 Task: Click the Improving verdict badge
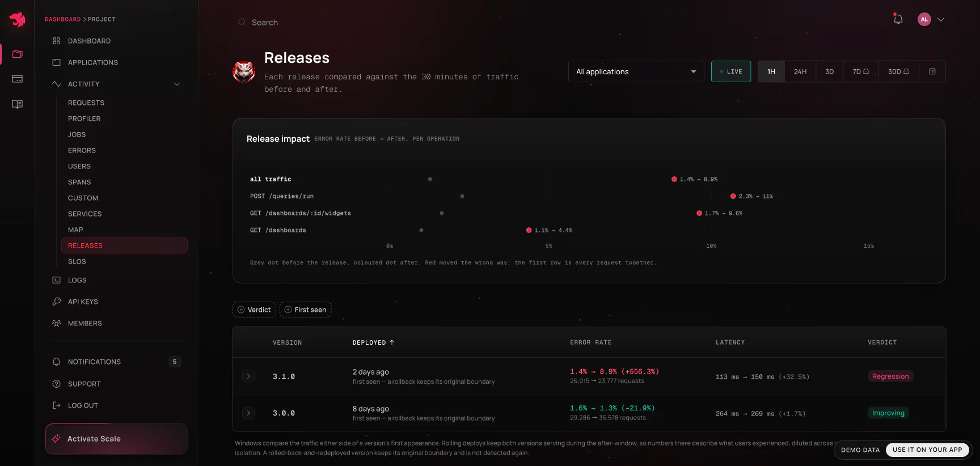[x=888, y=413]
